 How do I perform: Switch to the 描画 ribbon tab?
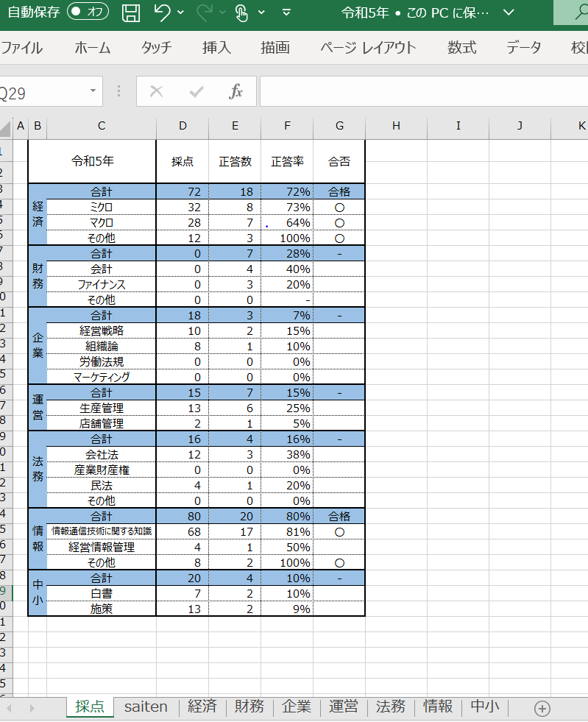(275, 47)
